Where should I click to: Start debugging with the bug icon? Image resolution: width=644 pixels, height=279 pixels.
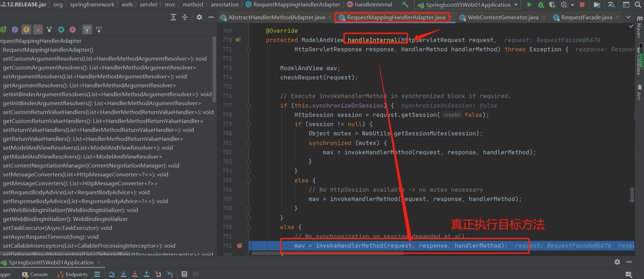pyautogui.click(x=541, y=5)
